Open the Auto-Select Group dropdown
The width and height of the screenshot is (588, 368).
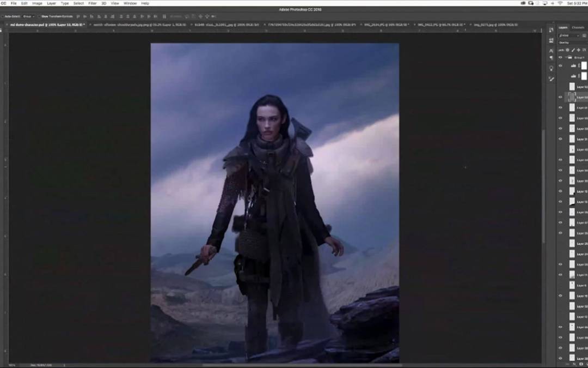(28, 16)
